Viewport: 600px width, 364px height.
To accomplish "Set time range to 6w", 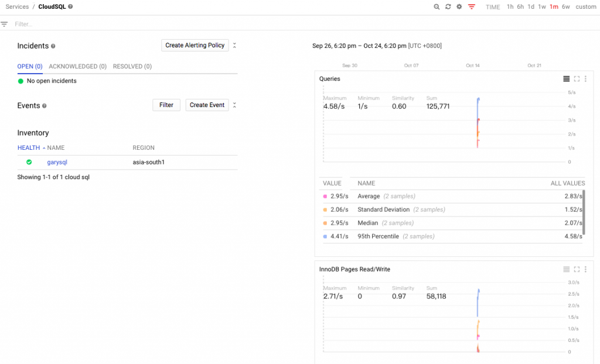I will (x=566, y=7).
